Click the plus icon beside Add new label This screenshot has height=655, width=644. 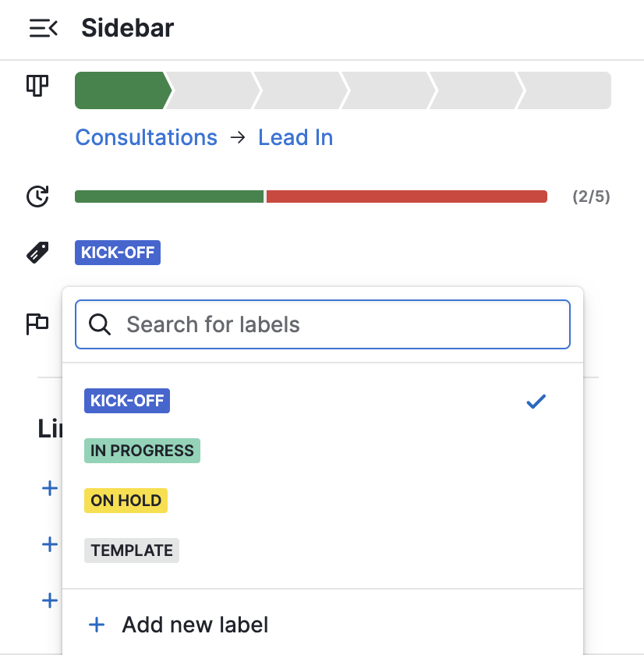(96, 624)
